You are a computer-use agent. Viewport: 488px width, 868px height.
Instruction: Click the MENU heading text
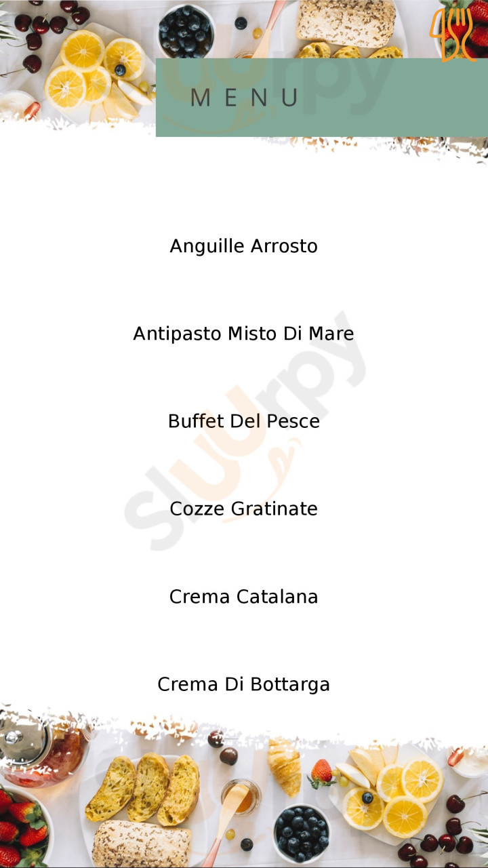[x=244, y=98]
